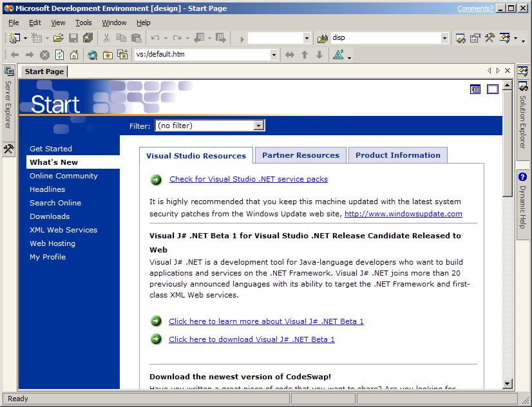This screenshot has width=532, height=407.
Task: Open the View menu
Action: 58,23
